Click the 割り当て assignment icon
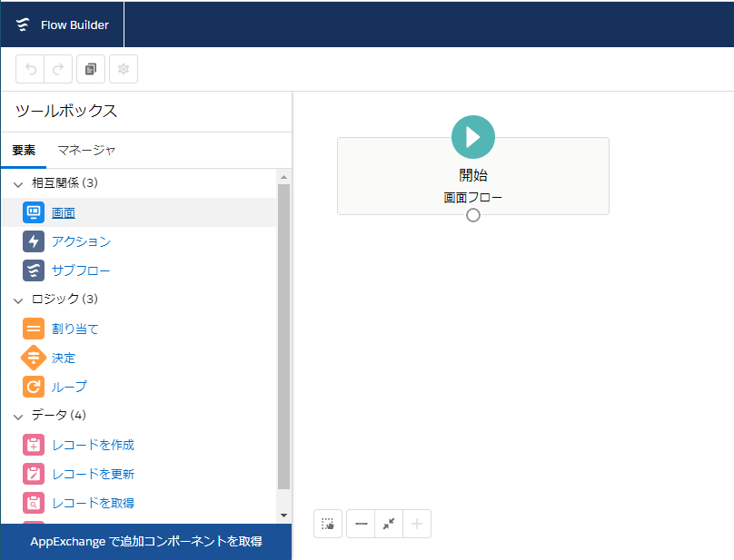The image size is (734, 560). [34, 329]
